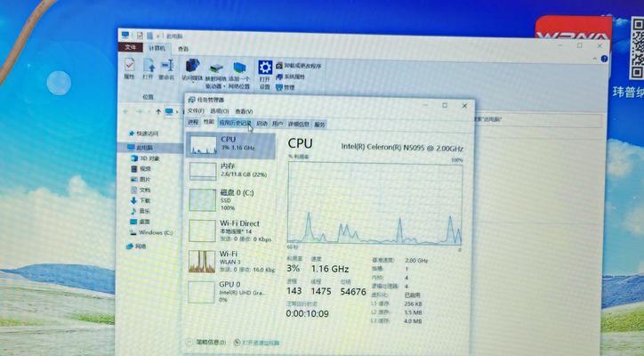Switch to the 详细信息 Details tab

coord(299,124)
